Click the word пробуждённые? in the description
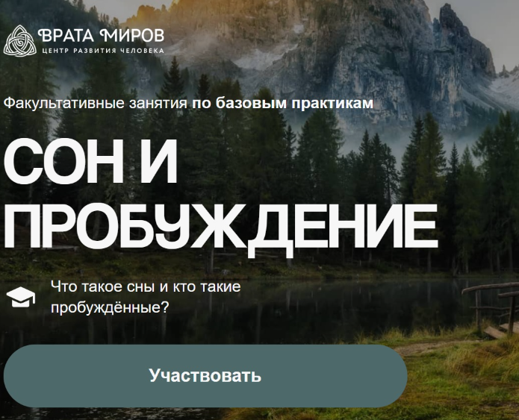Viewport: 519px width, 420px height. [x=109, y=307]
